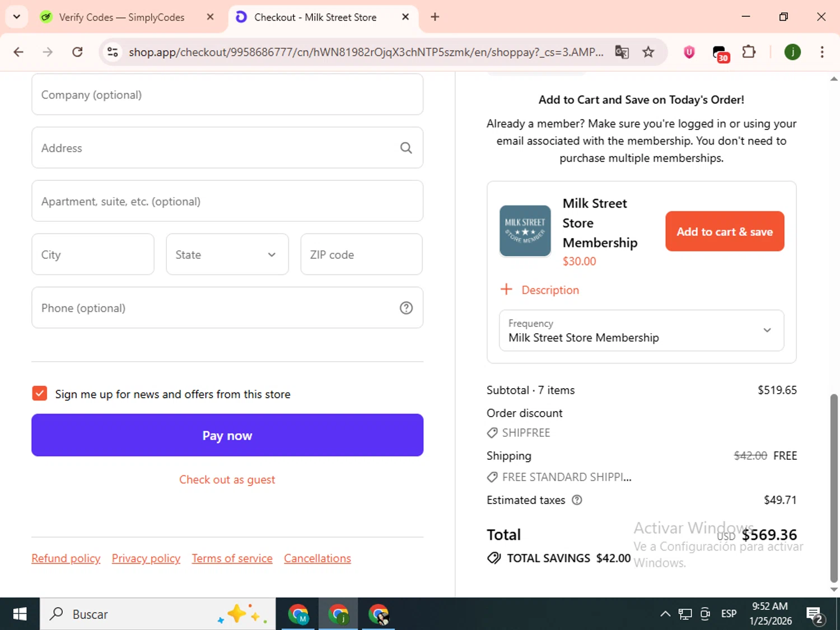Focus the Company (optional) field
Image resolution: width=840 pixels, height=630 pixels.
(x=227, y=95)
